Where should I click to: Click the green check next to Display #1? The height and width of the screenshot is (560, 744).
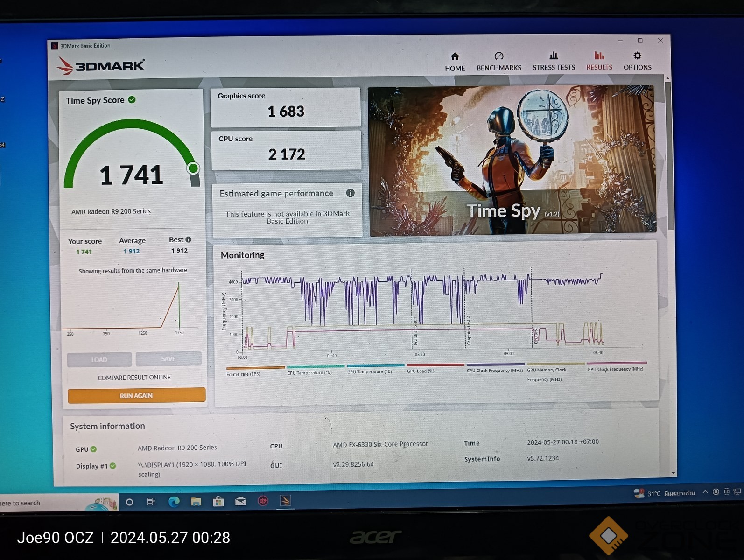click(x=113, y=466)
